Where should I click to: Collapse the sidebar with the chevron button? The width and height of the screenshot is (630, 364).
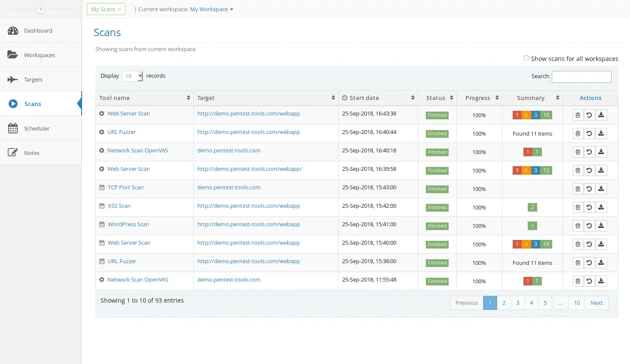41,9
